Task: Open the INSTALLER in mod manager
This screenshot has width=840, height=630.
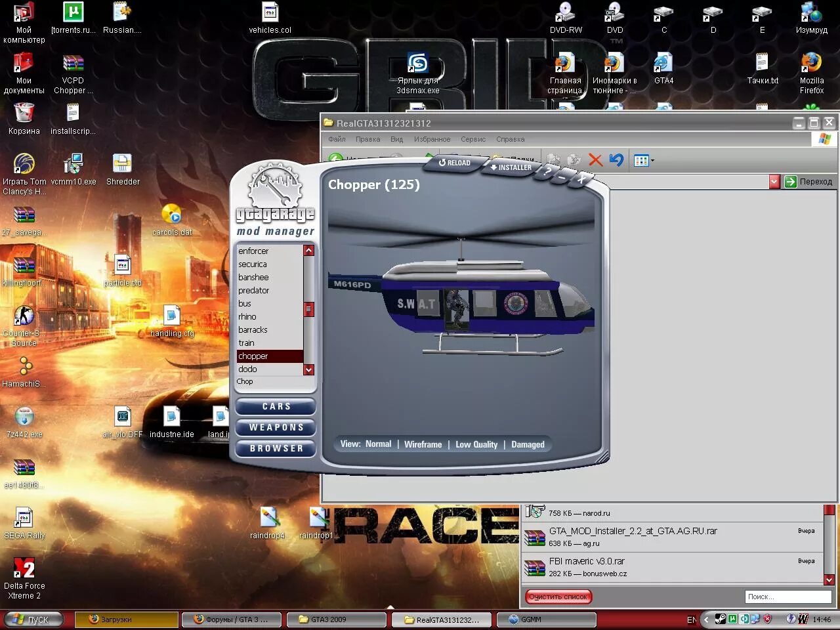Action: (511, 167)
